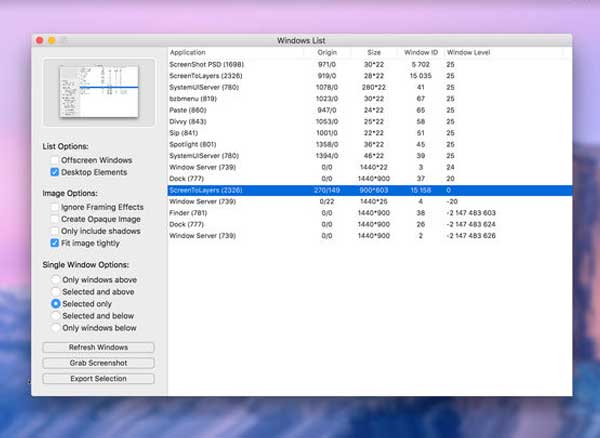Sort by the Size column header
Image resolution: width=600 pixels, height=438 pixels.
374,52
